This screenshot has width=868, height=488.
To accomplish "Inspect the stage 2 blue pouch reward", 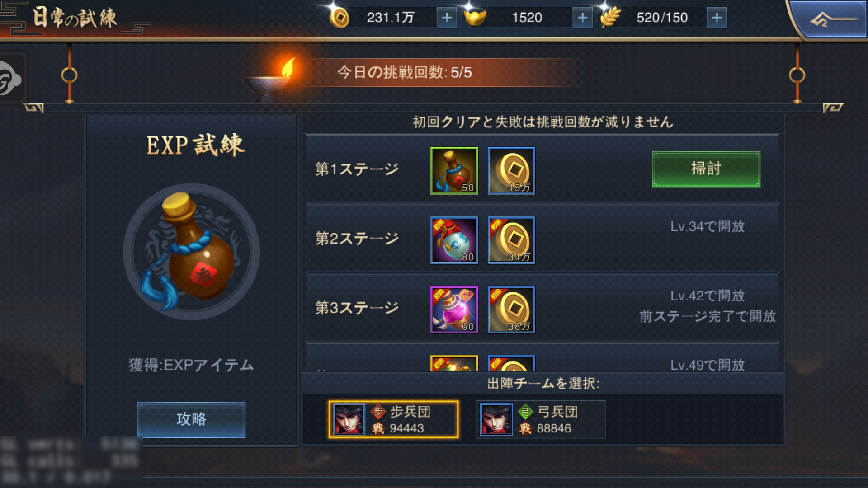I will click(x=454, y=240).
